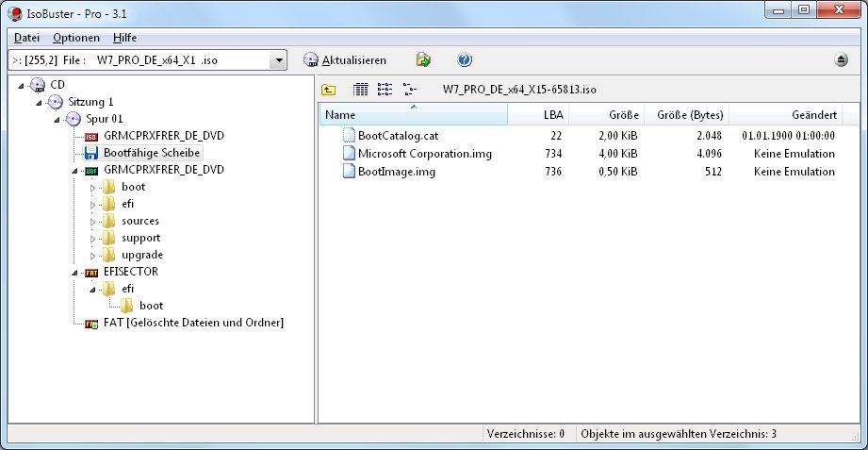Viewport: 868px width, 450px height.
Task: Select the ISO GRMCPRXFRER_DE_DVD tree entry
Action: coord(164,136)
